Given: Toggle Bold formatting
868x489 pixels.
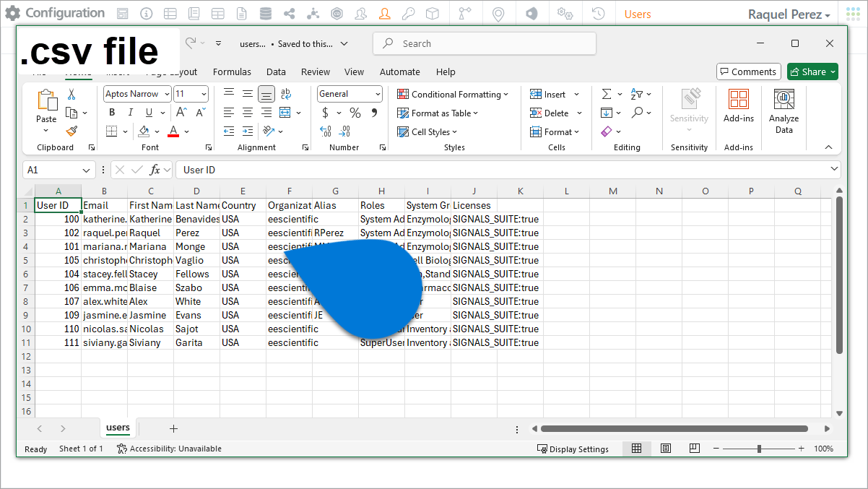Looking at the screenshot, I should click(112, 113).
